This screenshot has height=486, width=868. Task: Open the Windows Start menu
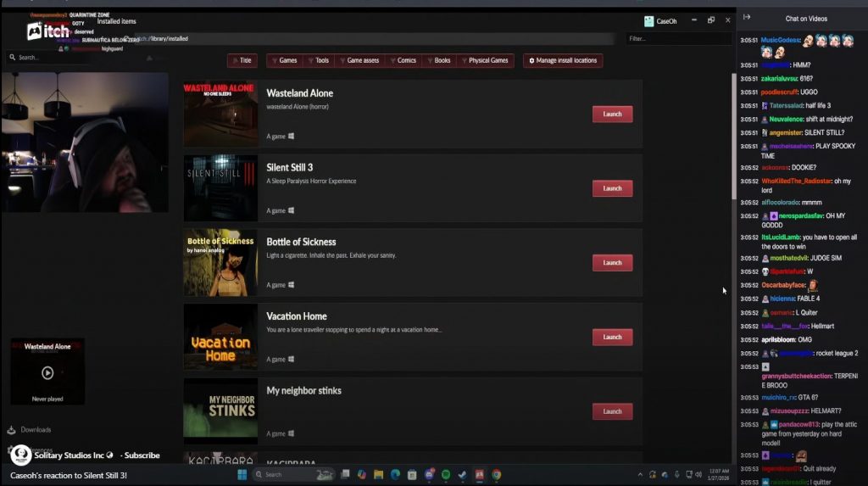242,474
